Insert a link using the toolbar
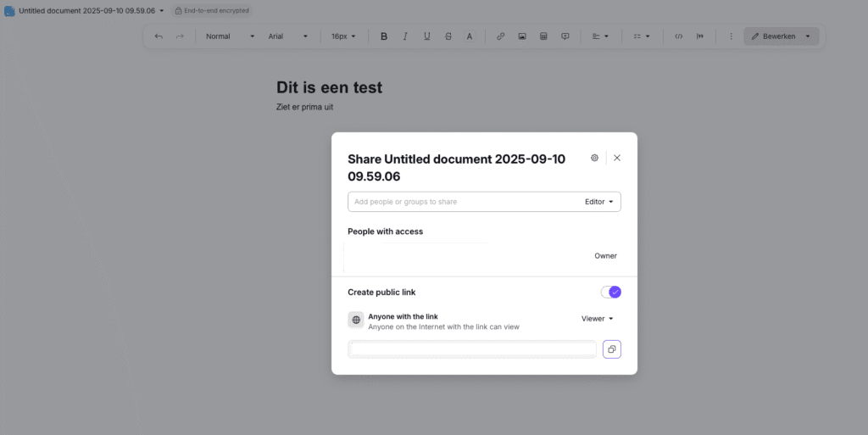 (x=500, y=36)
